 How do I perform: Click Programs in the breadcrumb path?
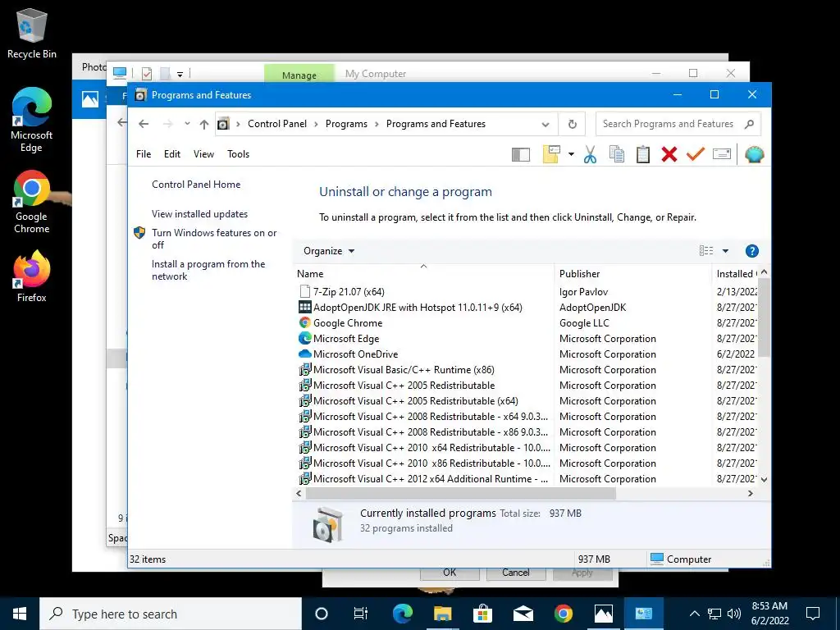point(346,124)
